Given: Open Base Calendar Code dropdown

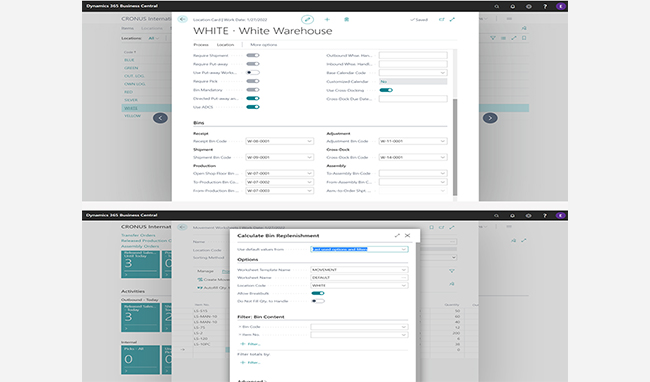Looking at the screenshot, I should tap(442, 73).
